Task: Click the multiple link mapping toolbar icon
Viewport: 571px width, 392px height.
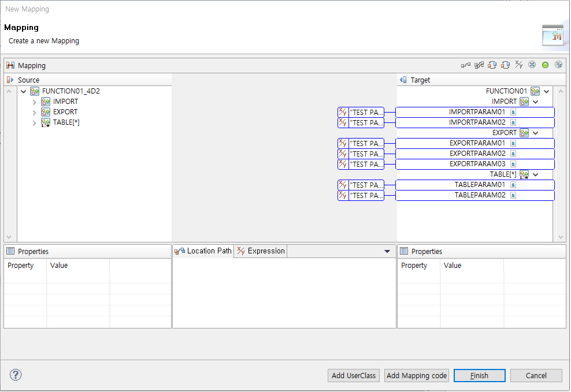Action: click(x=479, y=65)
